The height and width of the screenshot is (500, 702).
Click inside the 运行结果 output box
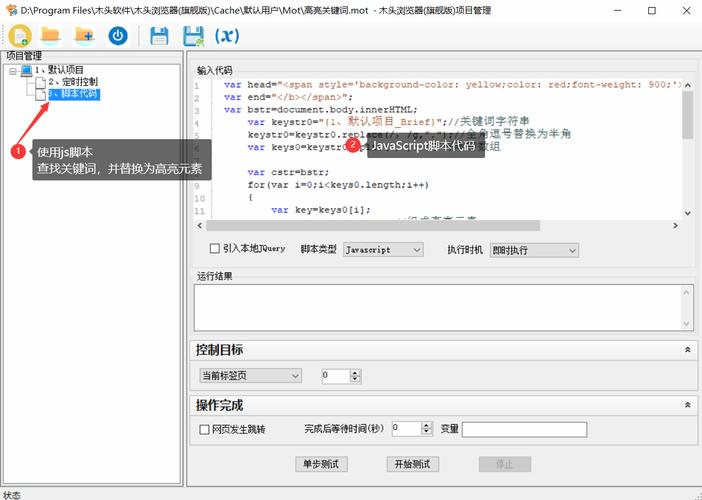point(439,308)
